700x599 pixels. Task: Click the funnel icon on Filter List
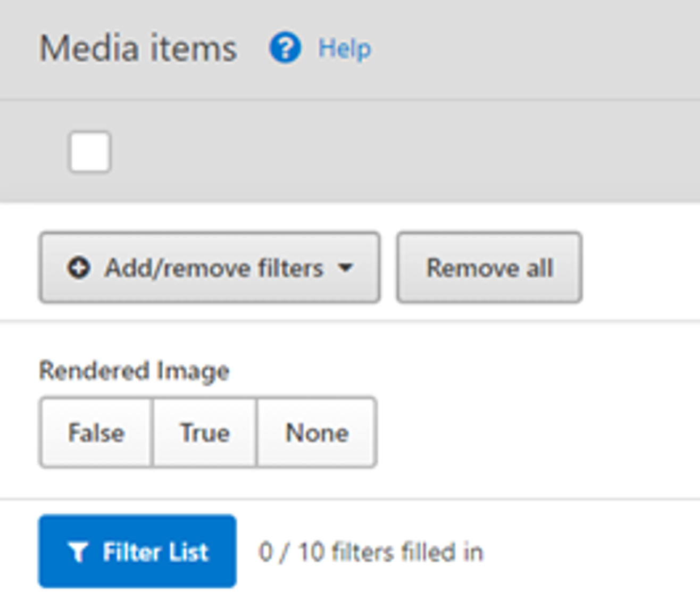pyautogui.click(x=78, y=552)
